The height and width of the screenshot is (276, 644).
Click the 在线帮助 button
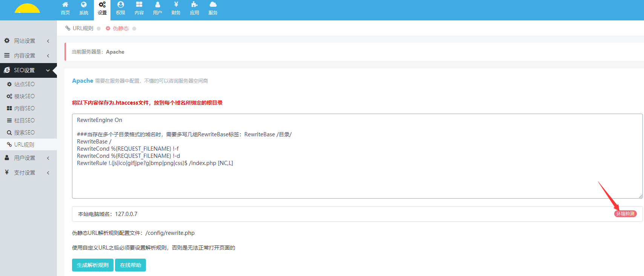(130, 265)
